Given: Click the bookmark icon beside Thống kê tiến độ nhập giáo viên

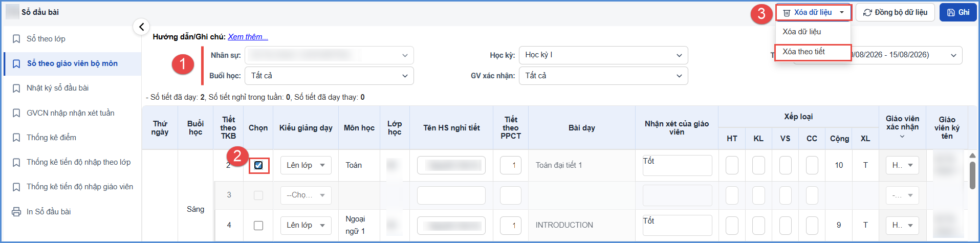Looking at the screenshot, I should tap(16, 187).
